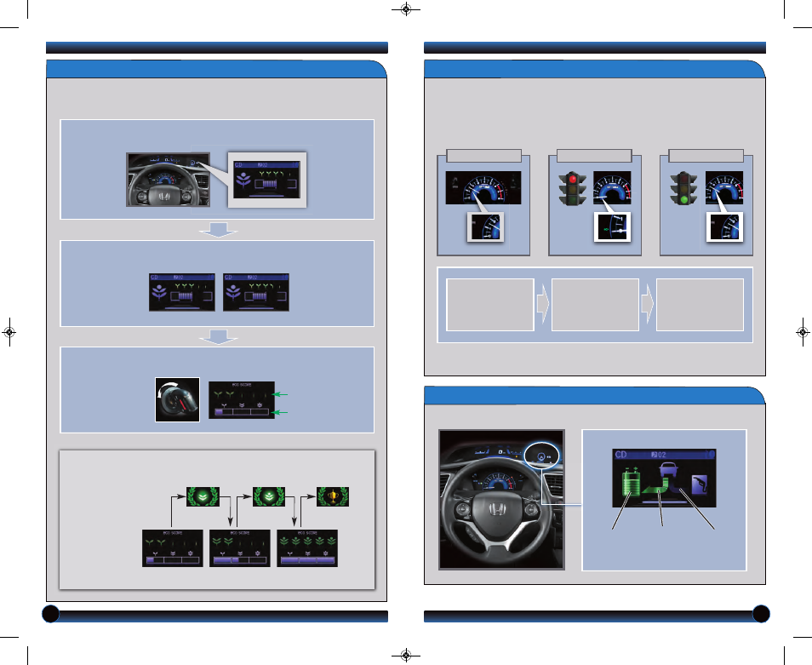This screenshot has width=812, height=665.
Task: Click the green traffic light illustration
Action: tap(683, 188)
